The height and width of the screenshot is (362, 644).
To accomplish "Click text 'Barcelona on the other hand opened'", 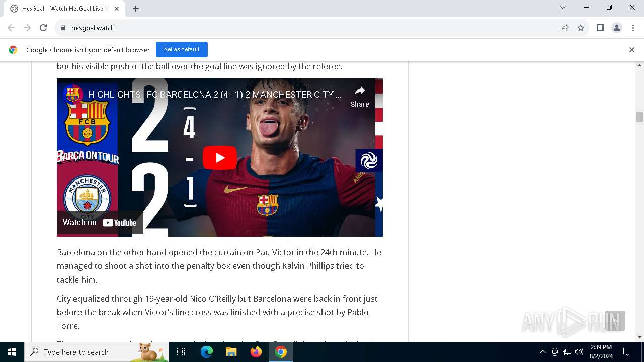I will [127, 252].
